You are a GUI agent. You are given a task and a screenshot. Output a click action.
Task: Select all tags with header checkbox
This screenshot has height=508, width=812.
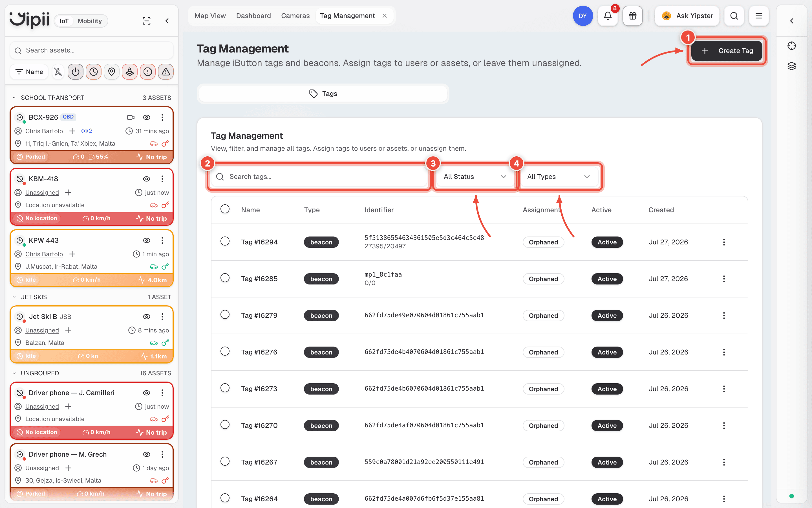pos(225,209)
